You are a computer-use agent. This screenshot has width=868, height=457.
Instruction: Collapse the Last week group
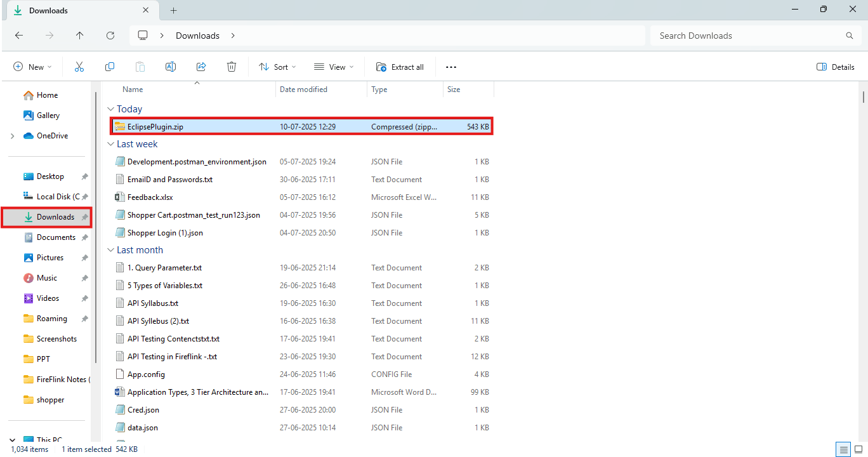click(x=111, y=144)
